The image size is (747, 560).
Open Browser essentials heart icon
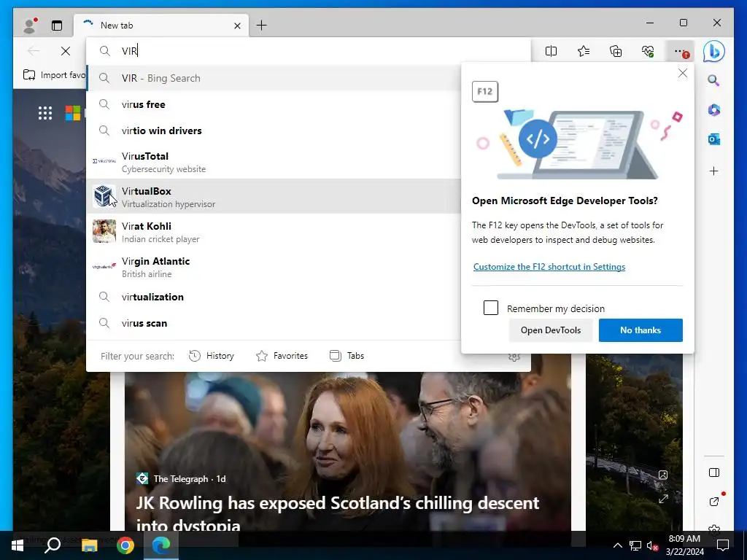coord(648,51)
